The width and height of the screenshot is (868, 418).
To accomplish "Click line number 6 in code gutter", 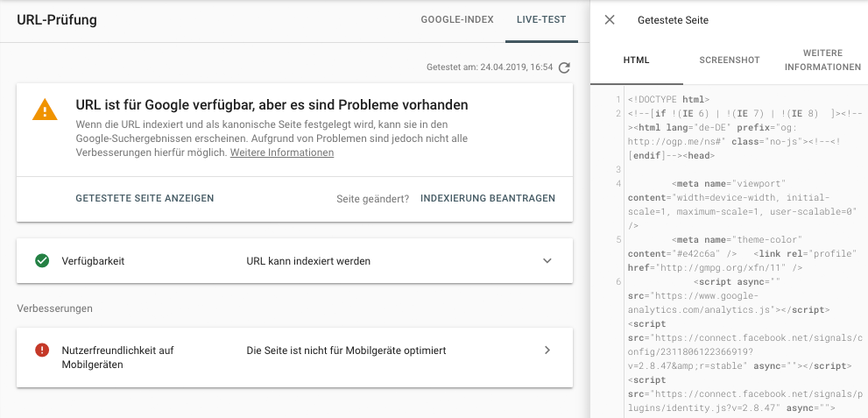I will click(618, 282).
